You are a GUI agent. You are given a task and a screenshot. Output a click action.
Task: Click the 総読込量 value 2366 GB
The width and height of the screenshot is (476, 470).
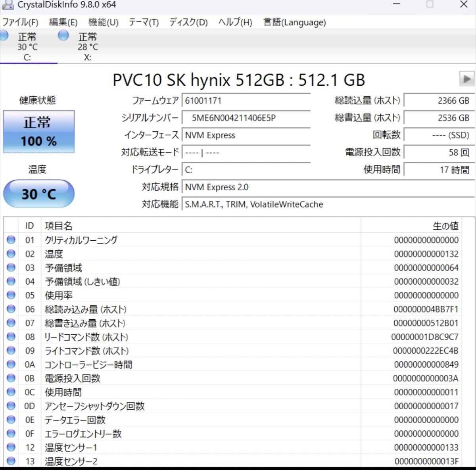click(x=439, y=101)
